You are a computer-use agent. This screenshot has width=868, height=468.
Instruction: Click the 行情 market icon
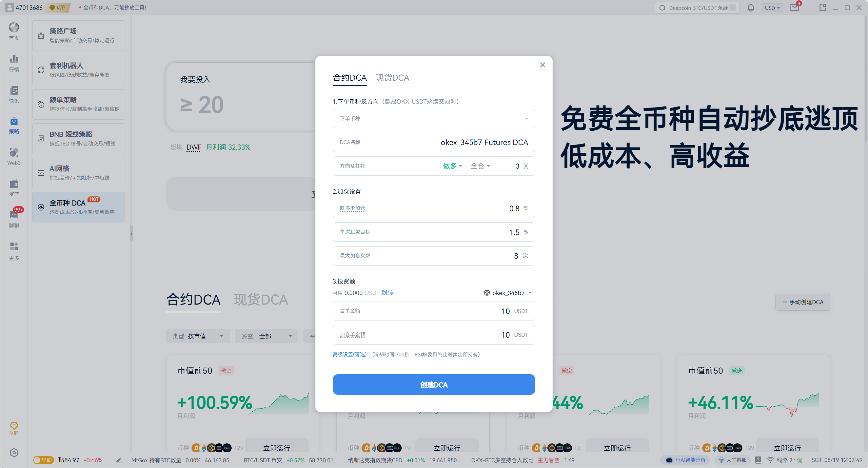pos(14,63)
